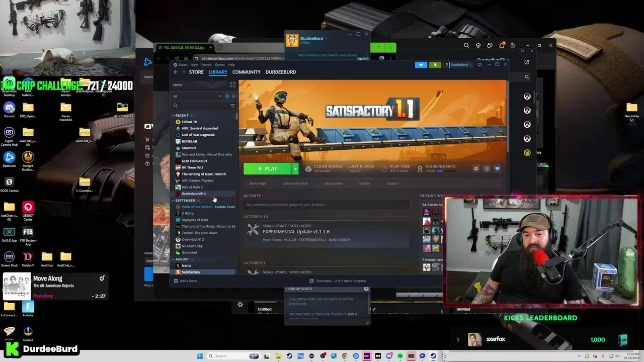644x362 pixels.
Task: Select the LIBRARY tab
Action: coord(218,72)
